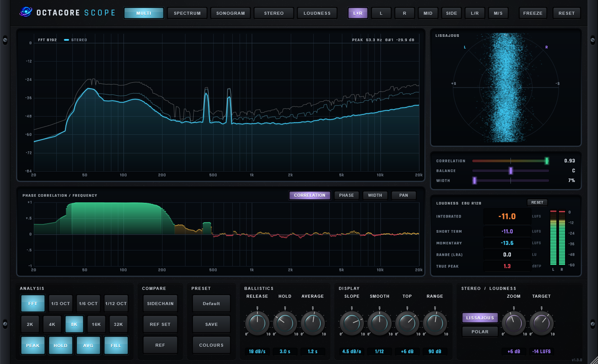This screenshot has height=364, width=598.
Task: Toggle the PEAK trace button
Action: 33,345
